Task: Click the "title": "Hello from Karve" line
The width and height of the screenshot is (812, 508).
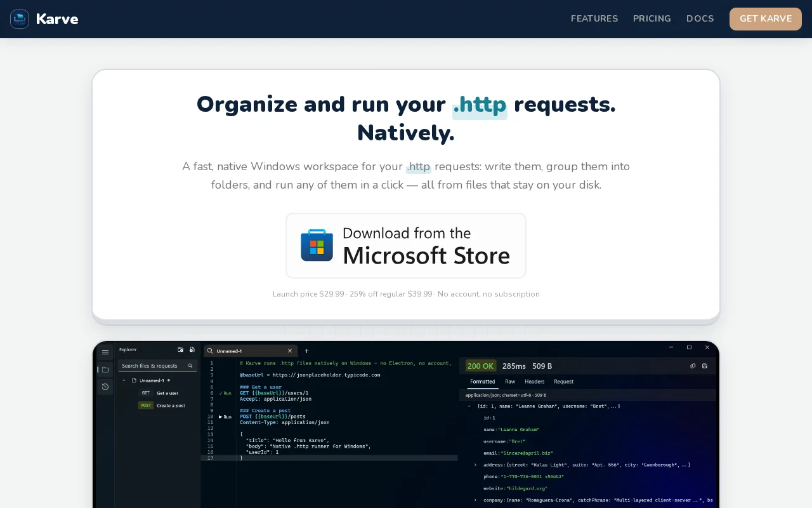Action: pyautogui.click(x=287, y=440)
